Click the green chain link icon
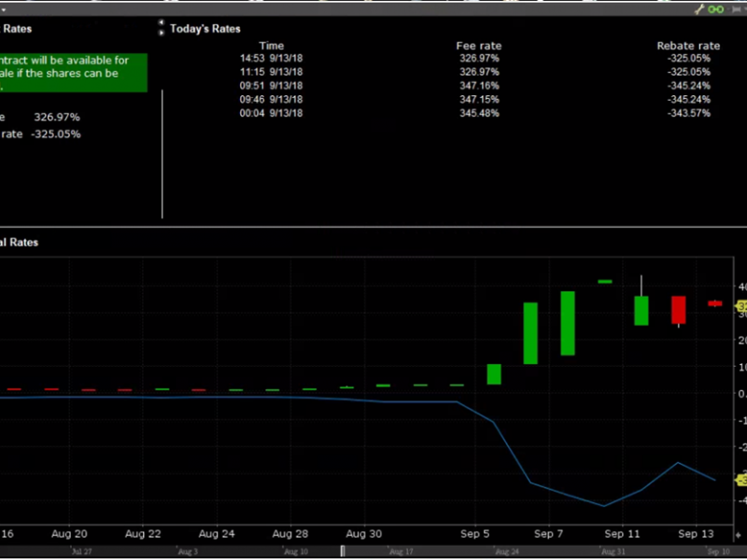Viewport: 747px width, 560px height. (716, 8)
